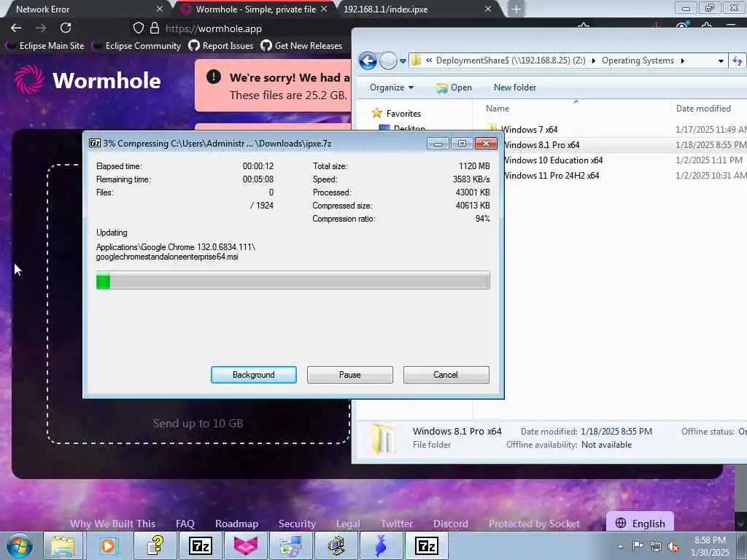Click the first 7z taskbar icon
This screenshot has width=747, height=560.
(200, 545)
